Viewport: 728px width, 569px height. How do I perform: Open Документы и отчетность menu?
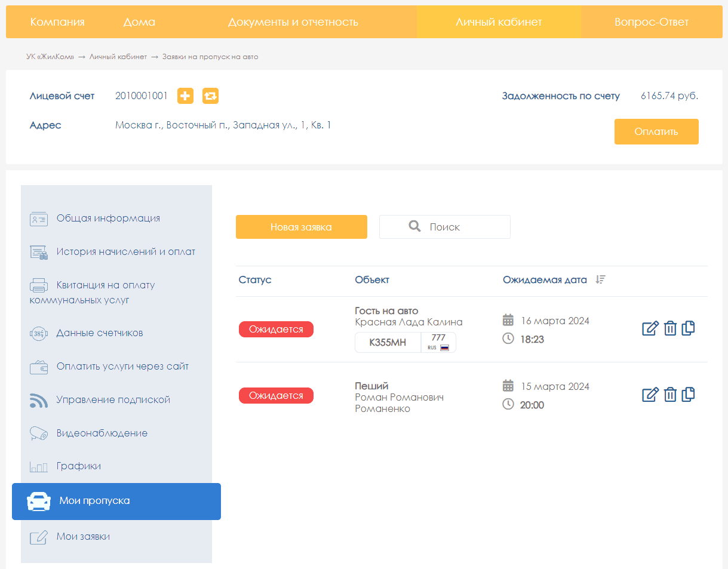(x=293, y=22)
